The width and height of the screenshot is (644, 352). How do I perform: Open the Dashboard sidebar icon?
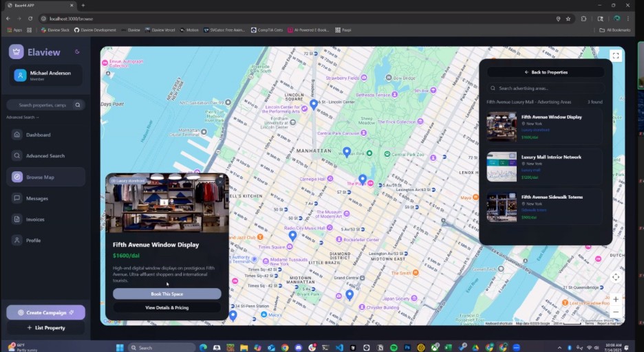17,135
